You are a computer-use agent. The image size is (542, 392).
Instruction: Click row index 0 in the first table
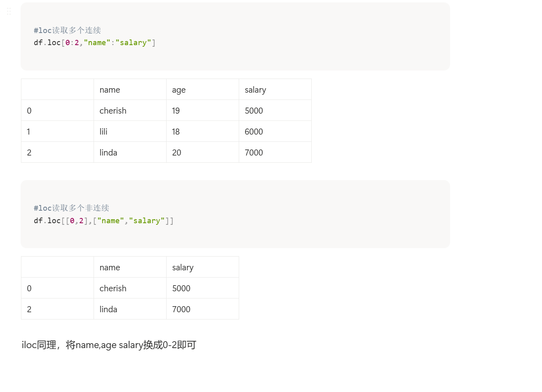tap(29, 110)
